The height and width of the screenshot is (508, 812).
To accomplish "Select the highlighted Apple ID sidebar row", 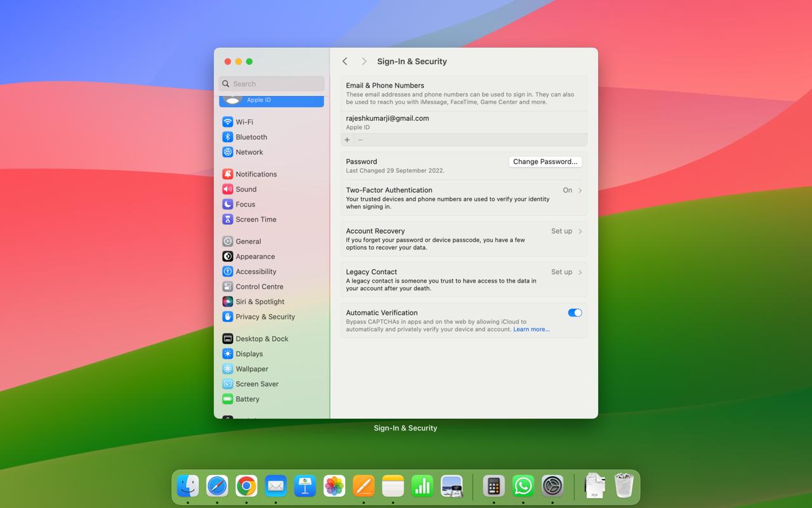I will point(272,100).
